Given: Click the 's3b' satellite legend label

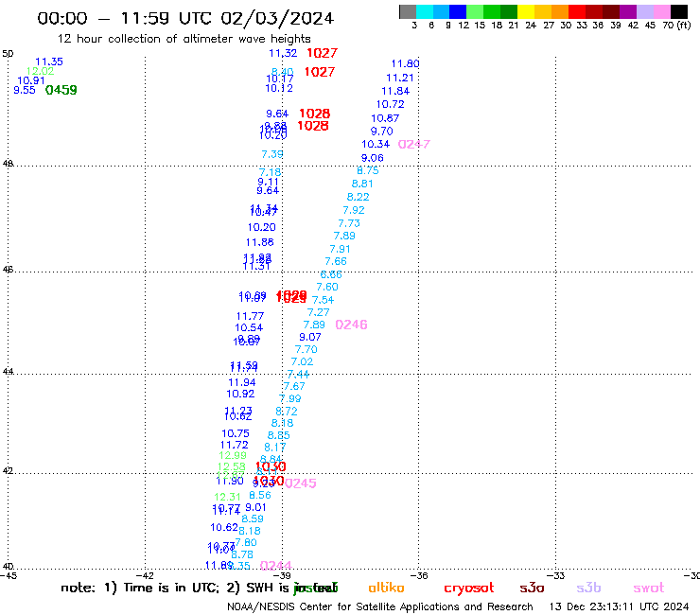Looking at the screenshot, I should pyautogui.click(x=588, y=588).
